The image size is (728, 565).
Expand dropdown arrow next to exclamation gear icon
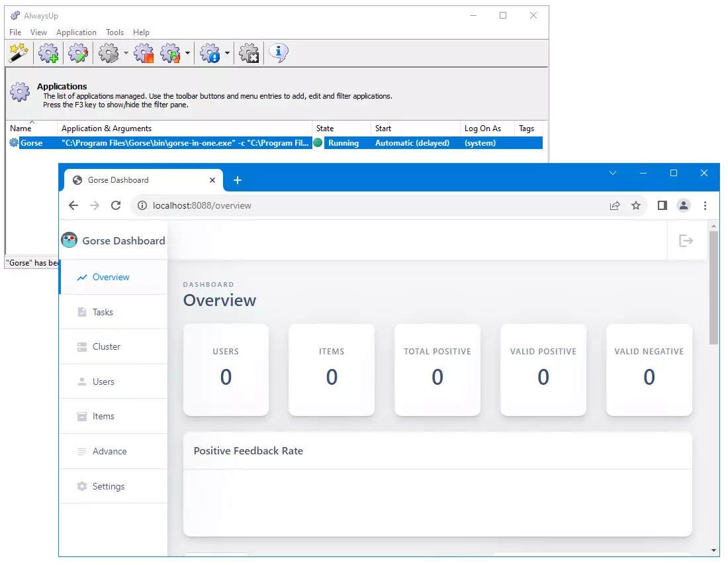click(x=227, y=53)
